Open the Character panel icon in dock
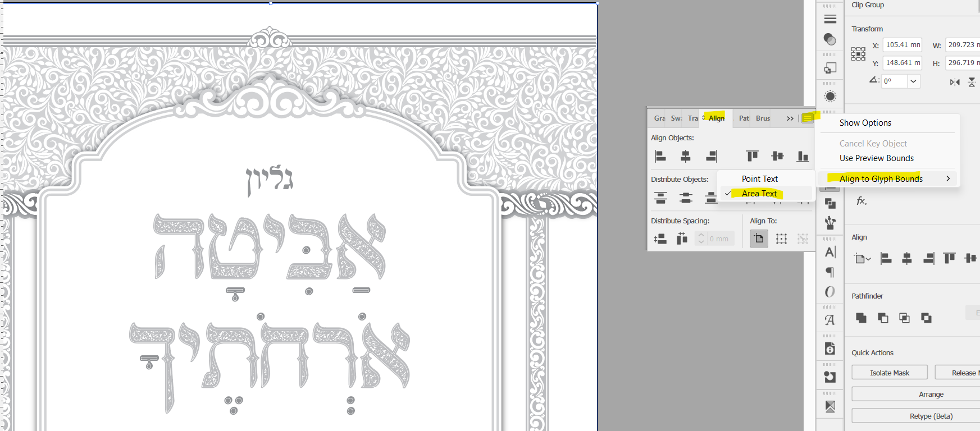 [x=830, y=252]
